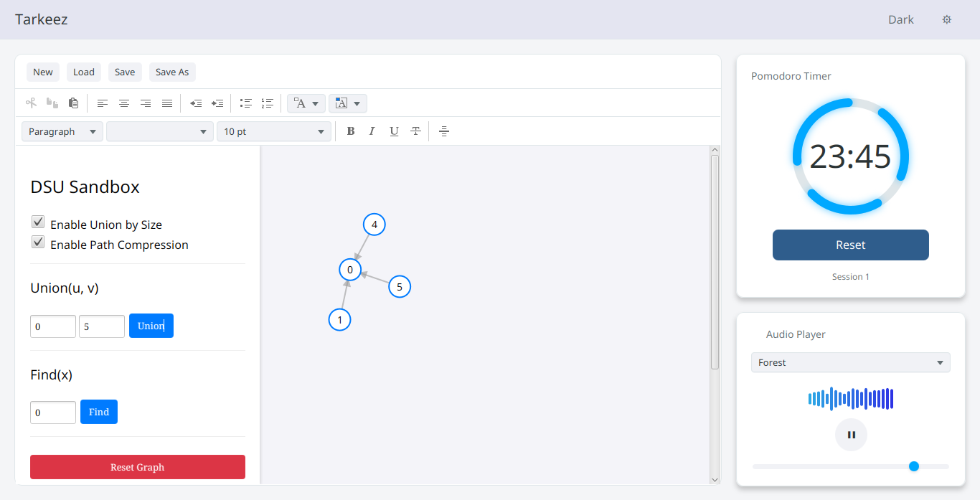Click the Union(u, v) heading
This screenshot has height=500, width=980.
pos(65,288)
